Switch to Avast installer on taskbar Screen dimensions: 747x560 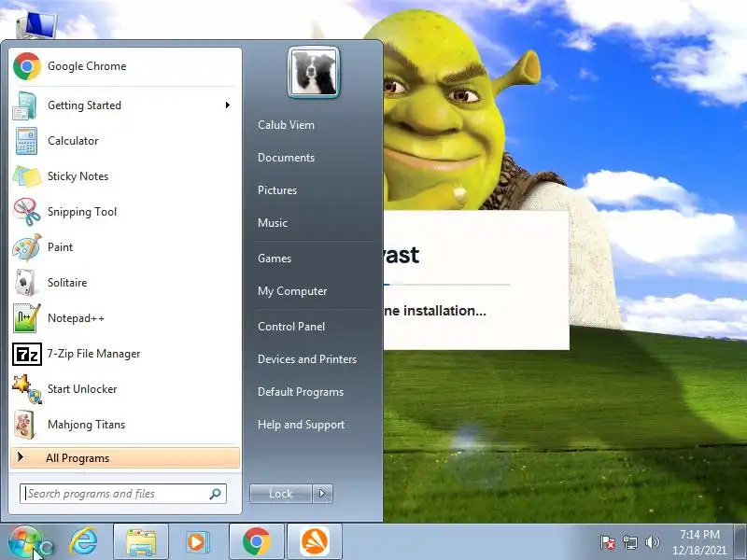[315, 542]
